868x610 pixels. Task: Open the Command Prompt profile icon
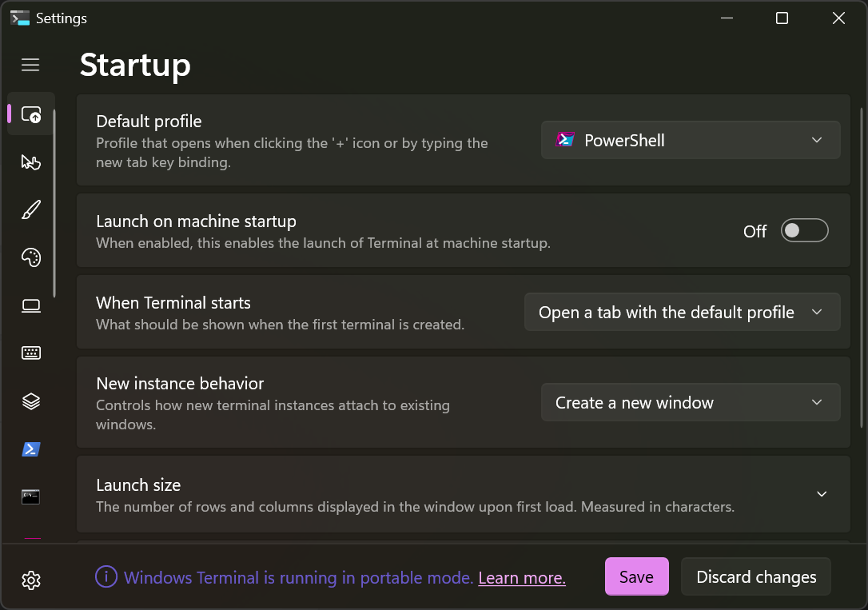coord(31,496)
